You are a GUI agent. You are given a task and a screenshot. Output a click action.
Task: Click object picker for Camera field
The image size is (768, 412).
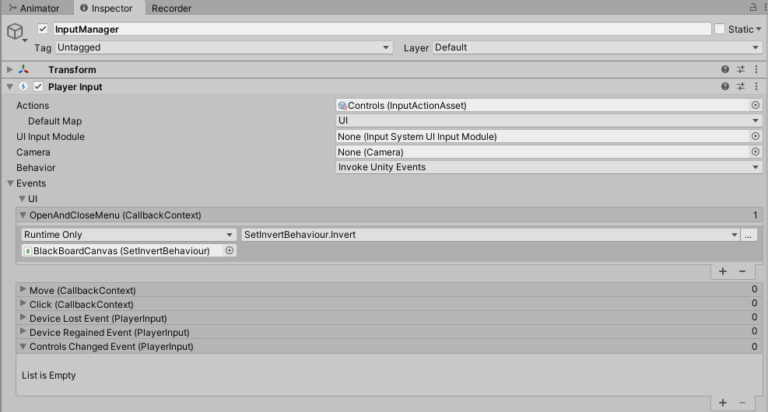[755, 152]
